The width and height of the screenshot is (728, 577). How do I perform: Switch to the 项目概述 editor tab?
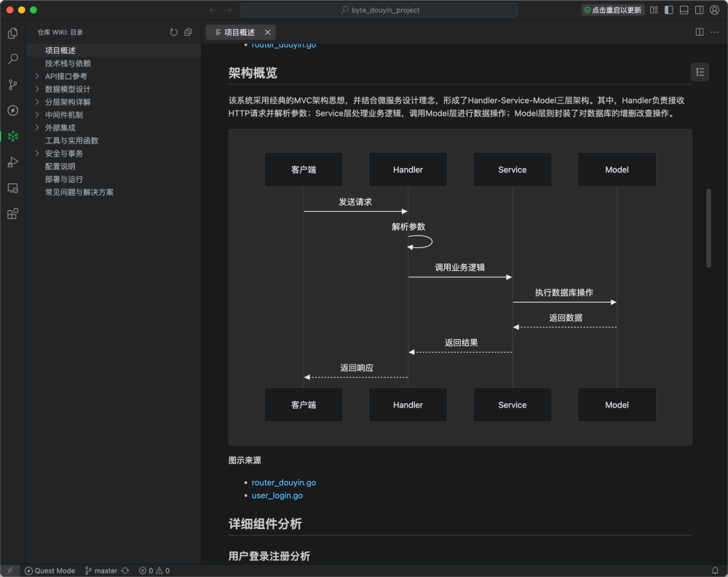(240, 32)
